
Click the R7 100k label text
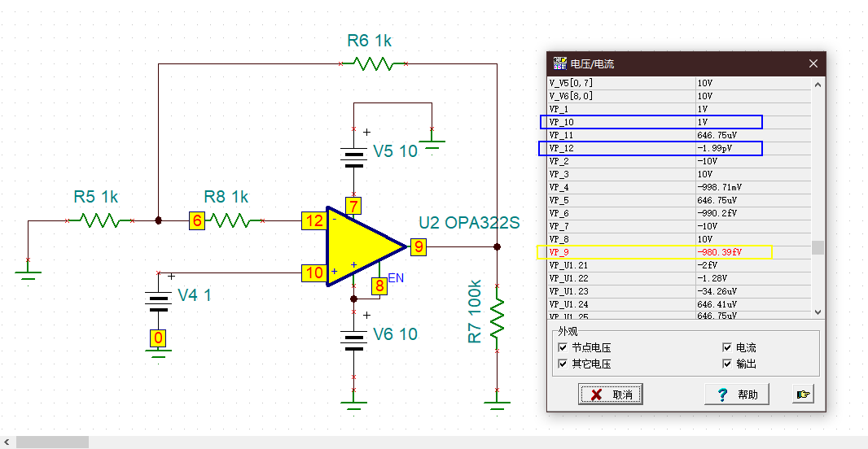point(475,312)
